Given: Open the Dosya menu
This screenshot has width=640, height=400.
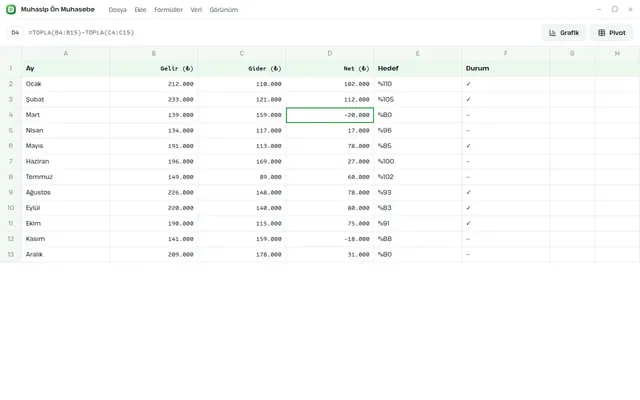Looking at the screenshot, I should 118,9.
